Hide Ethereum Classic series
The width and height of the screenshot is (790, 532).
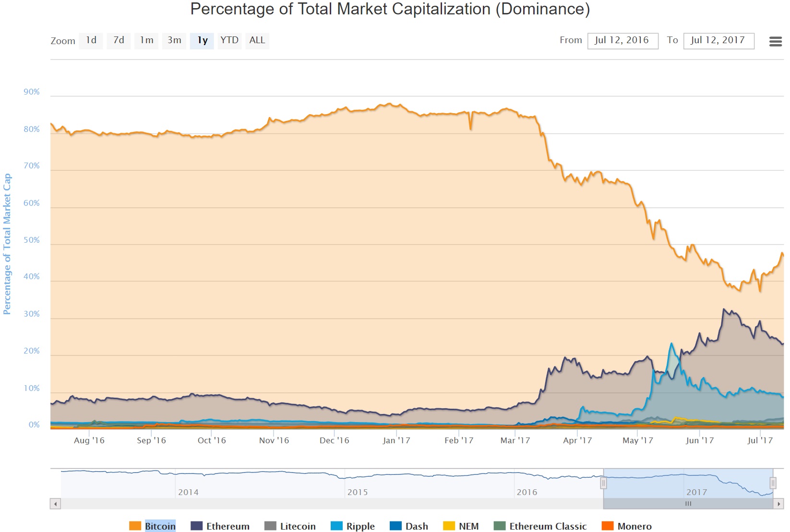point(548,526)
